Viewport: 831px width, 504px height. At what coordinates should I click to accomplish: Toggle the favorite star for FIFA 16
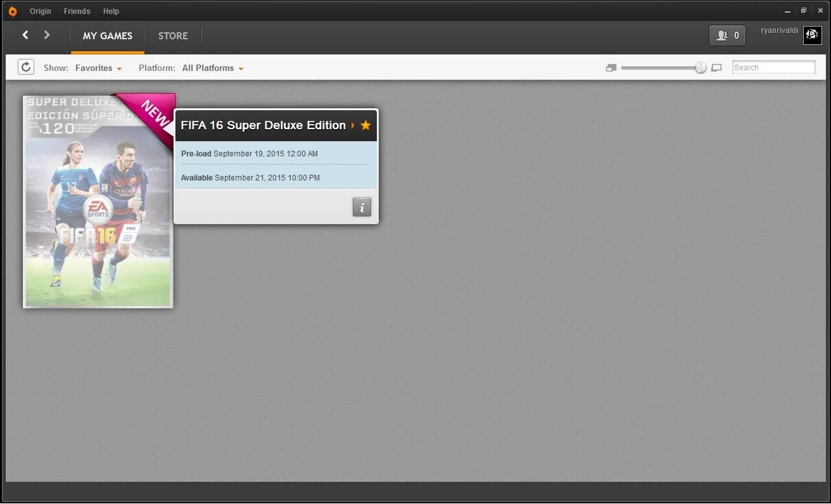366,125
